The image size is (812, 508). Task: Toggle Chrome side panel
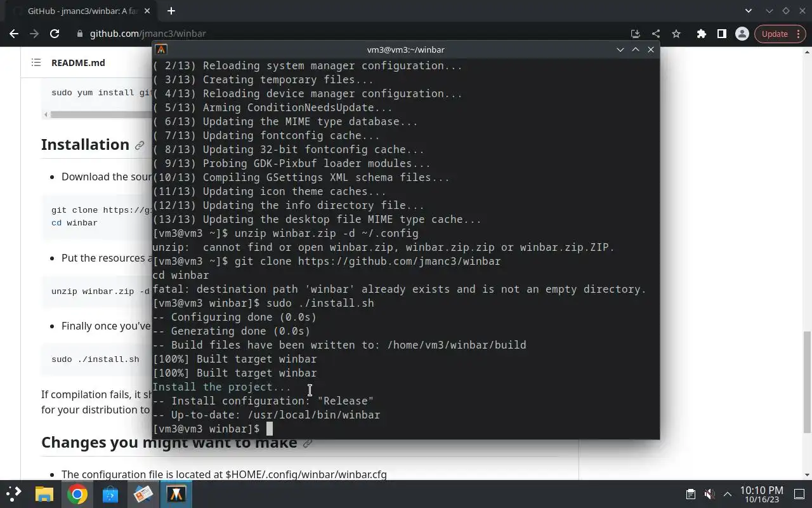(721, 34)
